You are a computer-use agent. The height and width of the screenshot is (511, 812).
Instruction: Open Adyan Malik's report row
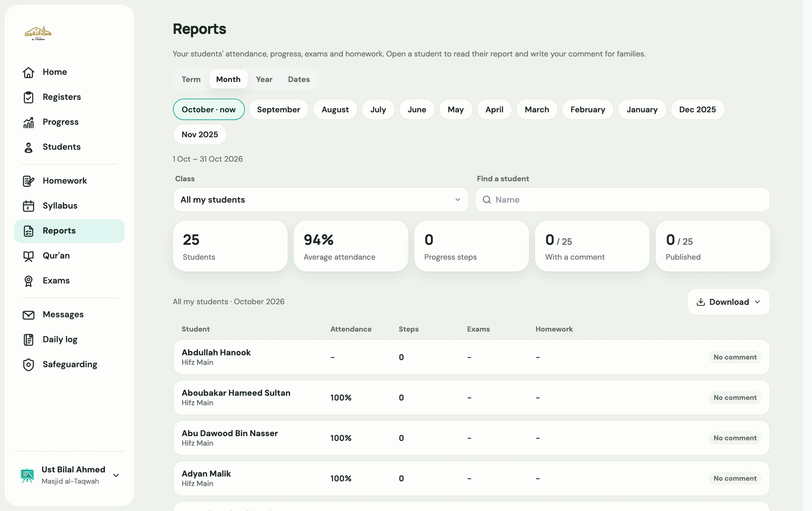(471, 479)
